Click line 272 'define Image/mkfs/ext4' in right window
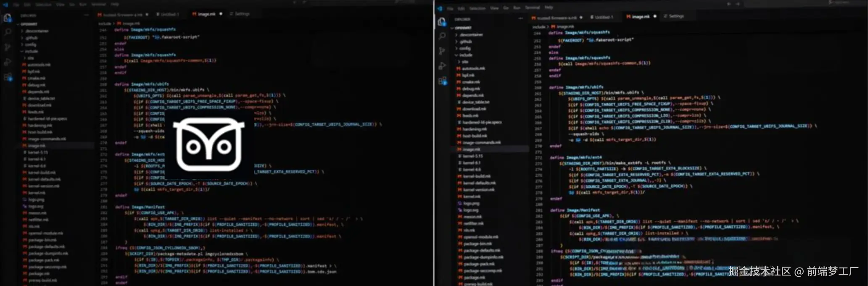868x286 pixels. (x=575, y=157)
